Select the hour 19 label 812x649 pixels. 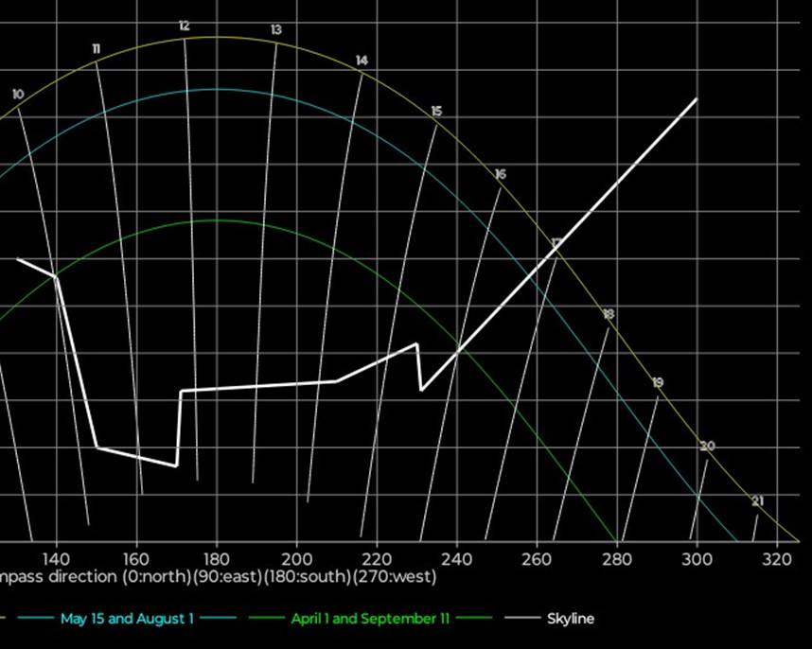point(658,382)
